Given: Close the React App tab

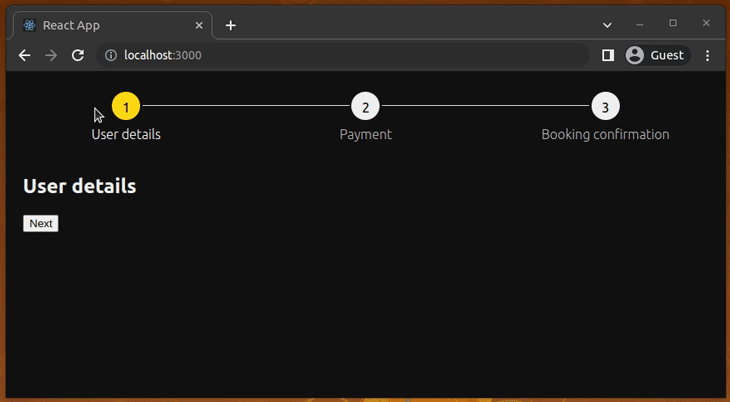Looking at the screenshot, I should pyautogui.click(x=199, y=25).
